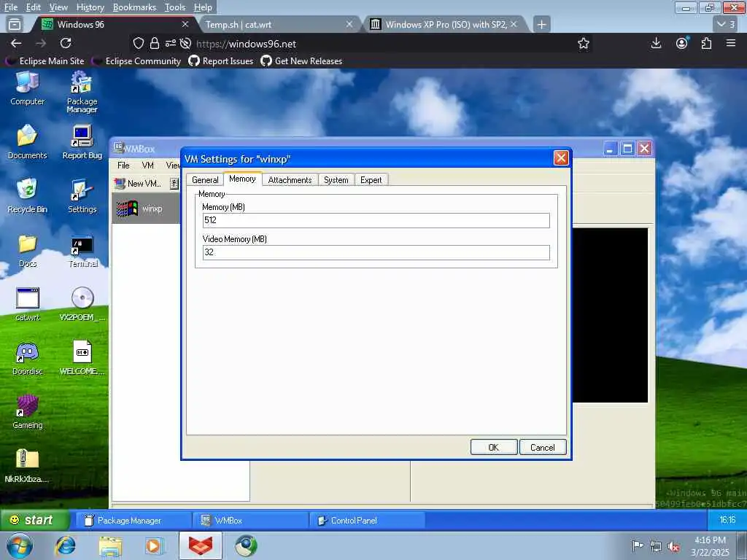
Task: Select the VX2POEM disc image icon
Action: 82,304
